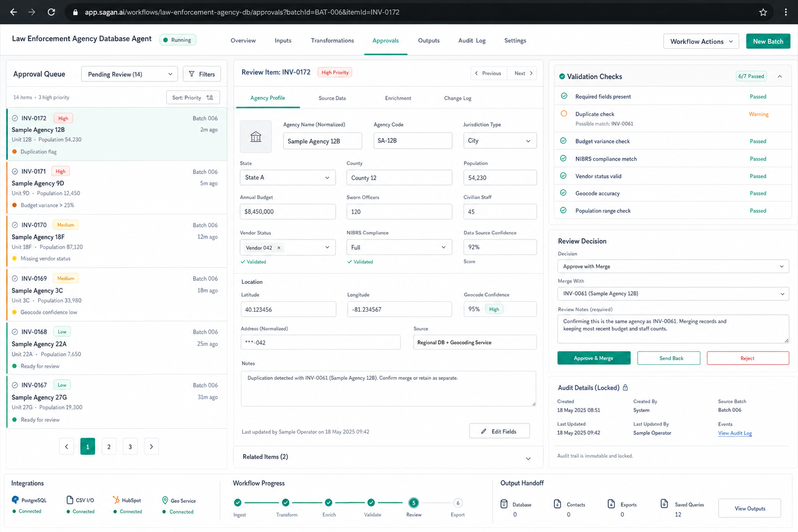Open the Decision dropdown

point(673,267)
